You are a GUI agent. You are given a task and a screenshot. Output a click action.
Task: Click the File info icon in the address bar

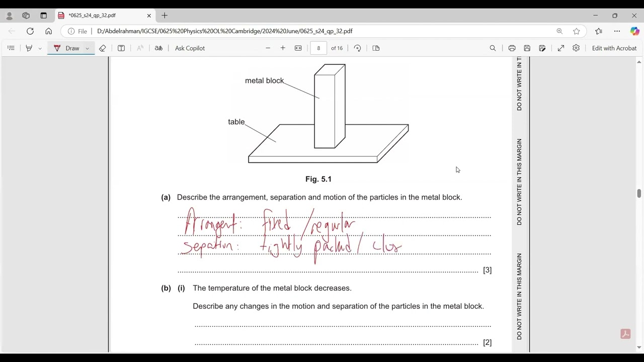pos(77,31)
